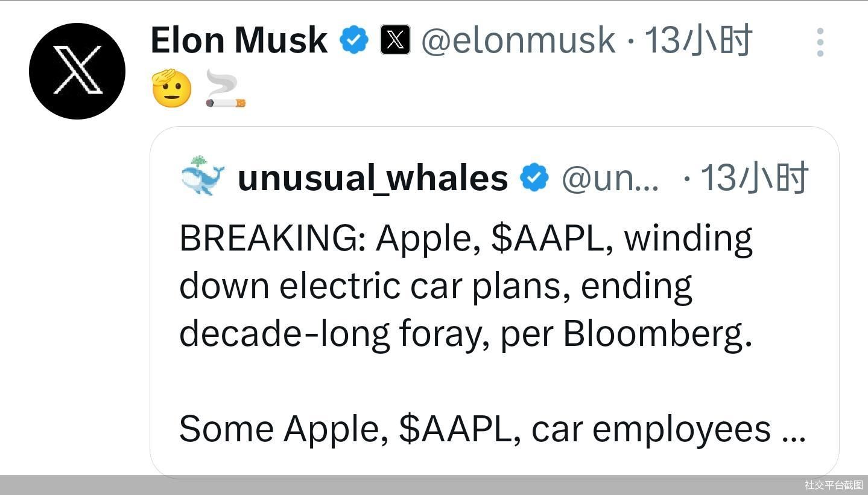Click the @elonmusk handle
This screenshot has height=495, width=868.
click(x=518, y=40)
